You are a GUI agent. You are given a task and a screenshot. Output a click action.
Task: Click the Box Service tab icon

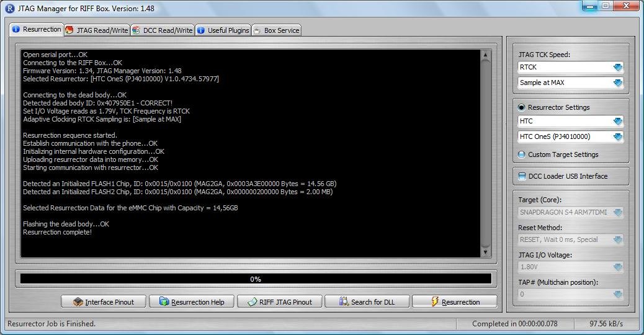(257, 31)
